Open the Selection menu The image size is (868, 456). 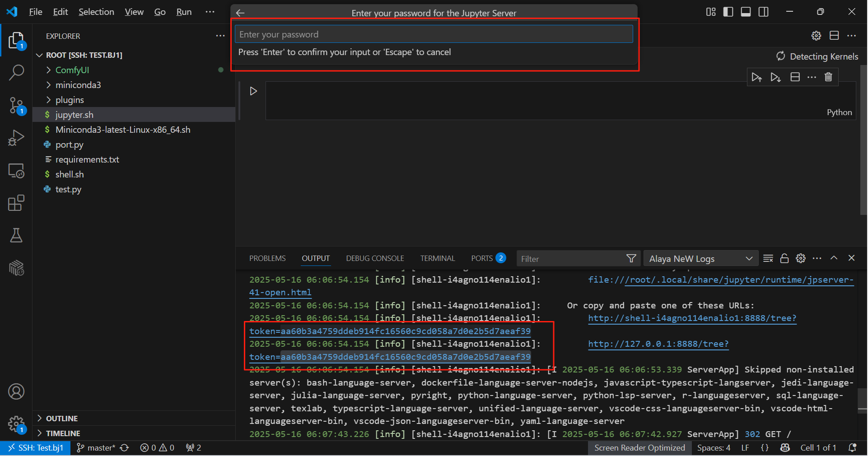click(x=96, y=12)
